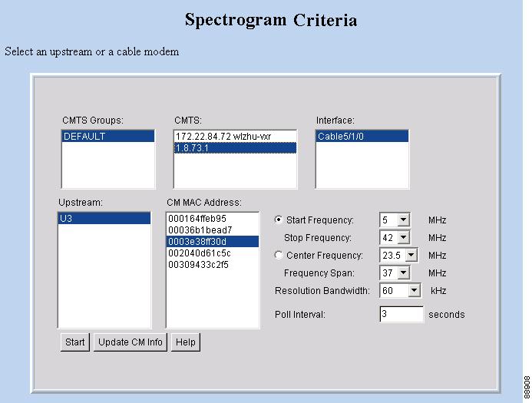Select interface Cable5/1/0
Viewport: 532px width, 403px height.
[362, 137]
